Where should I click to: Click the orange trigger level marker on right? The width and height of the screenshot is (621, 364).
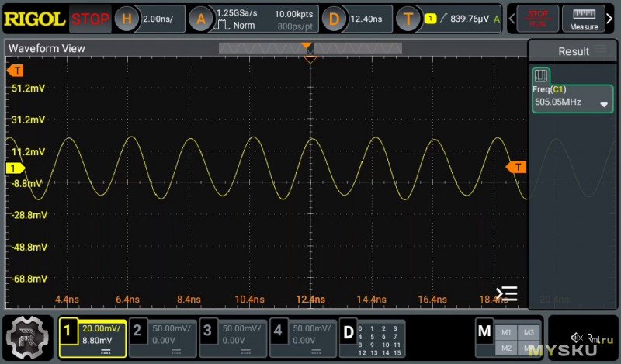(x=516, y=167)
